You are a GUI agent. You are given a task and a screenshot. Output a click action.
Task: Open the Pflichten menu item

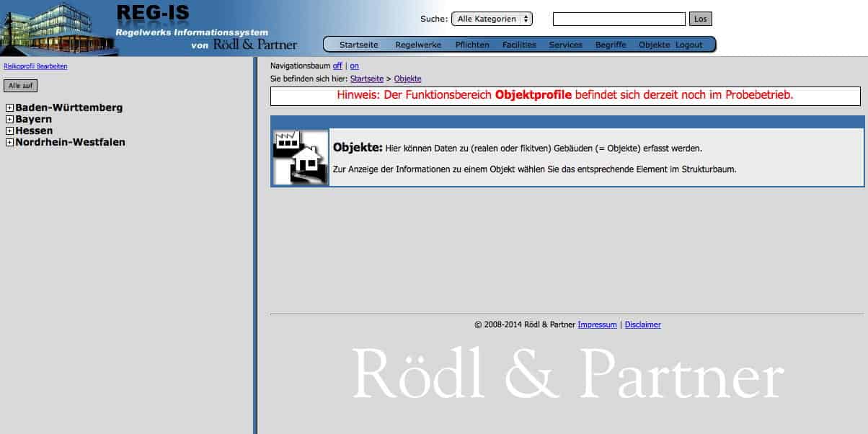[472, 45]
